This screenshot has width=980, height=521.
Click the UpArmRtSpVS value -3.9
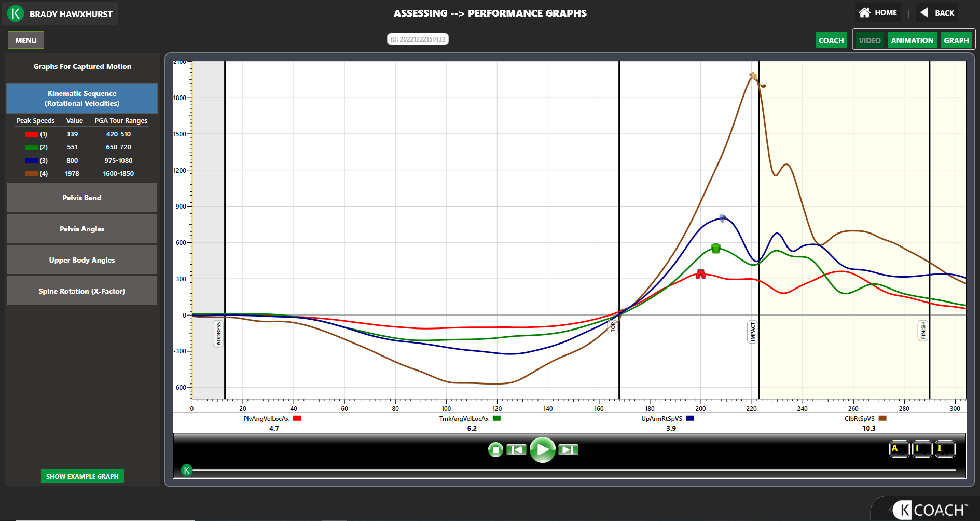[670, 428]
